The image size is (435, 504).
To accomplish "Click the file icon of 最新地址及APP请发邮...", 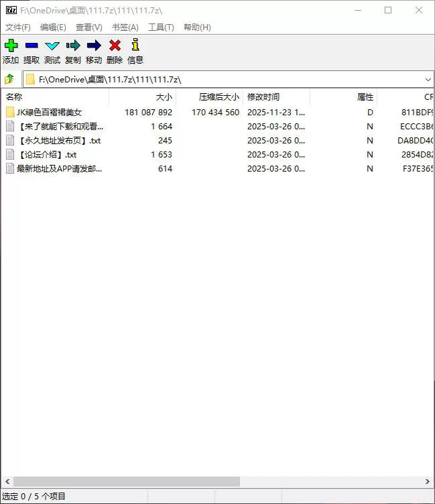I will tap(10, 168).
